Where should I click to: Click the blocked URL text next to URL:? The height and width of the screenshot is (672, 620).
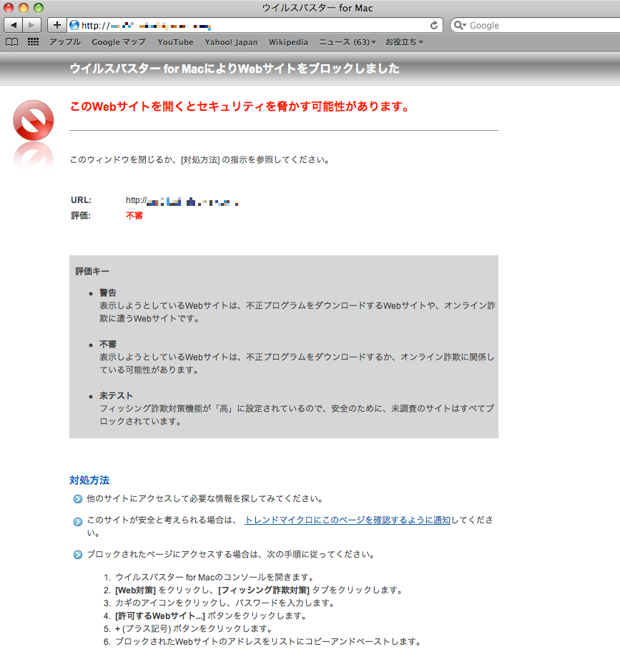pos(182,201)
